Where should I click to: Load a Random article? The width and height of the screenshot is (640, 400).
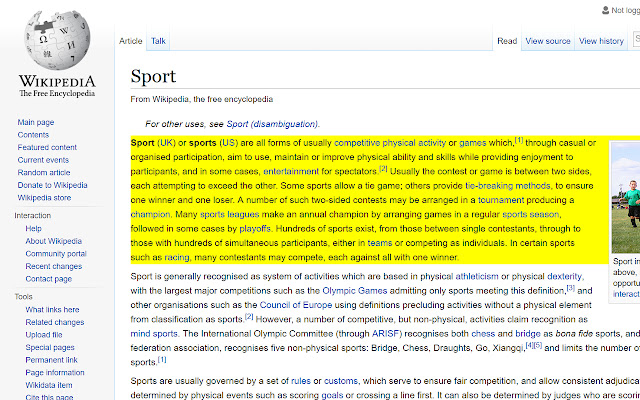(44, 172)
